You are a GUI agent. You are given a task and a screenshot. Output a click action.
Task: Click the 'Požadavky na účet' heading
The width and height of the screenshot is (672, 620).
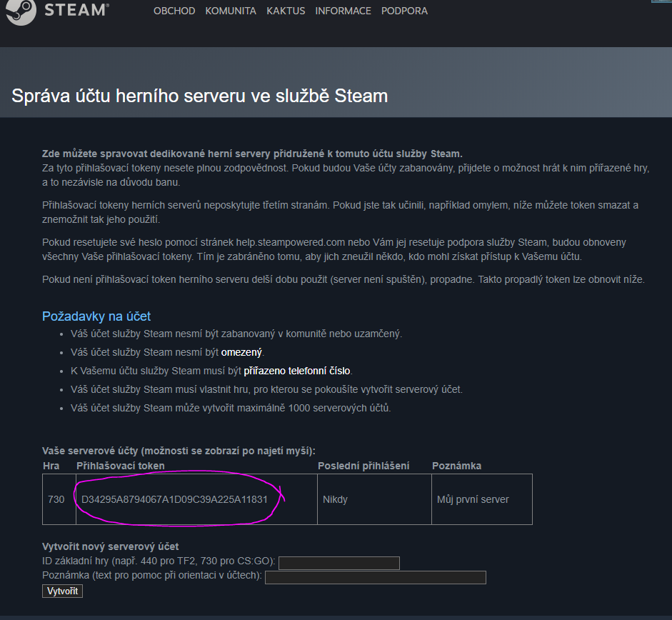[x=96, y=316]
